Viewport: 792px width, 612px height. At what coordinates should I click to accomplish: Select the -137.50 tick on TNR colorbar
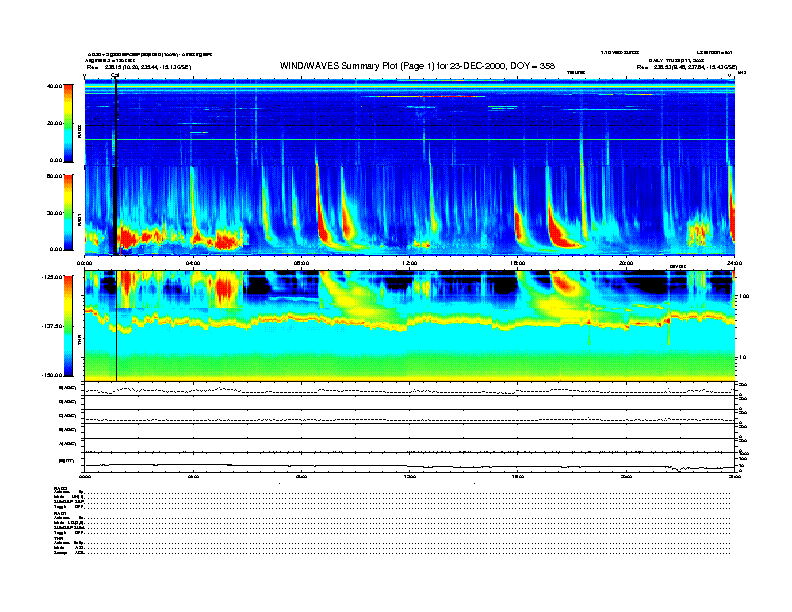coord(52,326)
